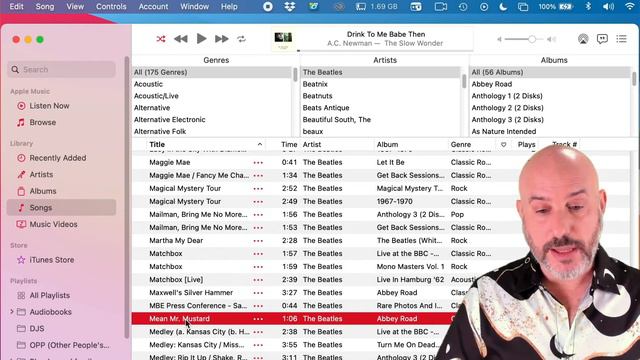Open the View menu
Screen dimensions: 640x360
point(75,7)
